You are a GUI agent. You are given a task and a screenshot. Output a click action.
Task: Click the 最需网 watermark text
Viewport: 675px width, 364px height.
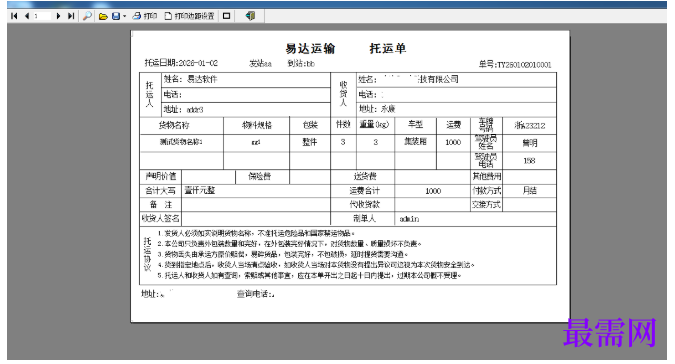click(610, 333)
